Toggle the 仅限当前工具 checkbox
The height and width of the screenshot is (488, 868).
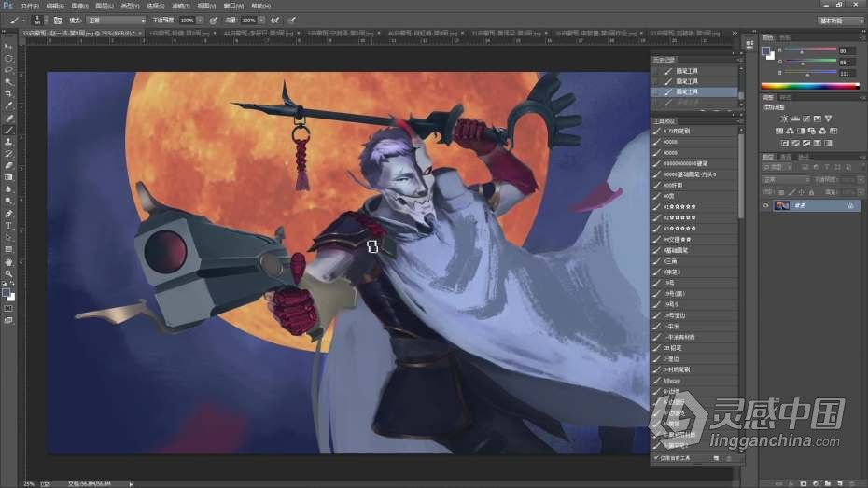pyautogui.click(x=656, y=458)
